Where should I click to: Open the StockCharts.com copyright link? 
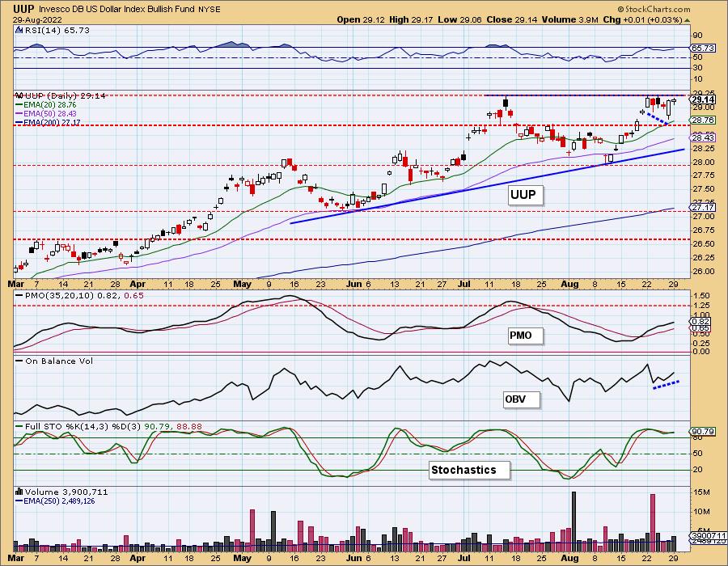(654, 9)
